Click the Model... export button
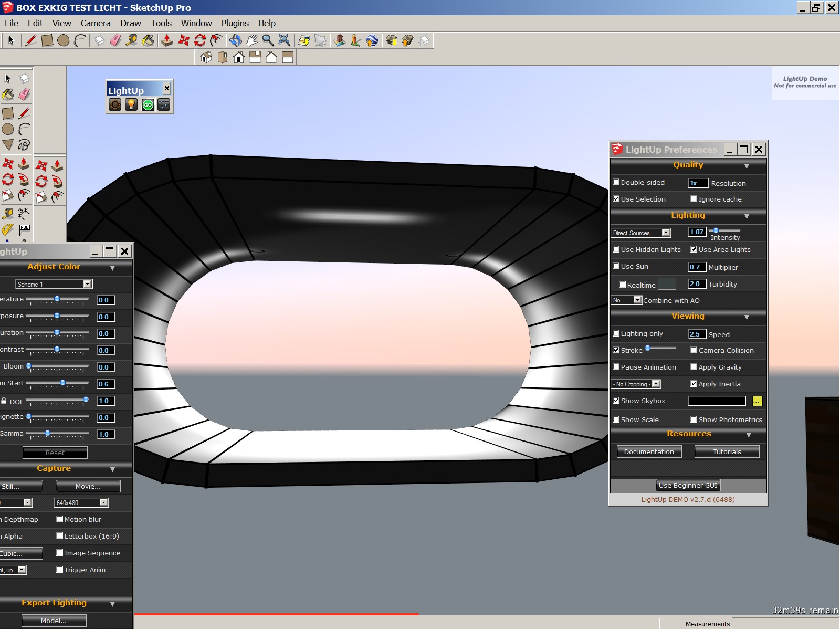Viewport: 840px width, 630px height. coord(54,621)
